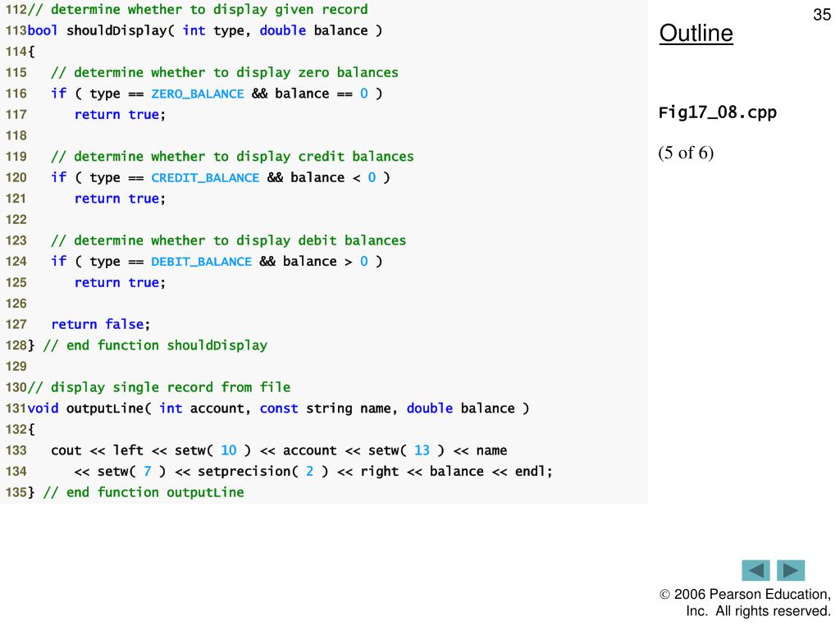Advance with the next slide arrow
This screenshot has height=630, width=840.
click(x=791, y=570)
